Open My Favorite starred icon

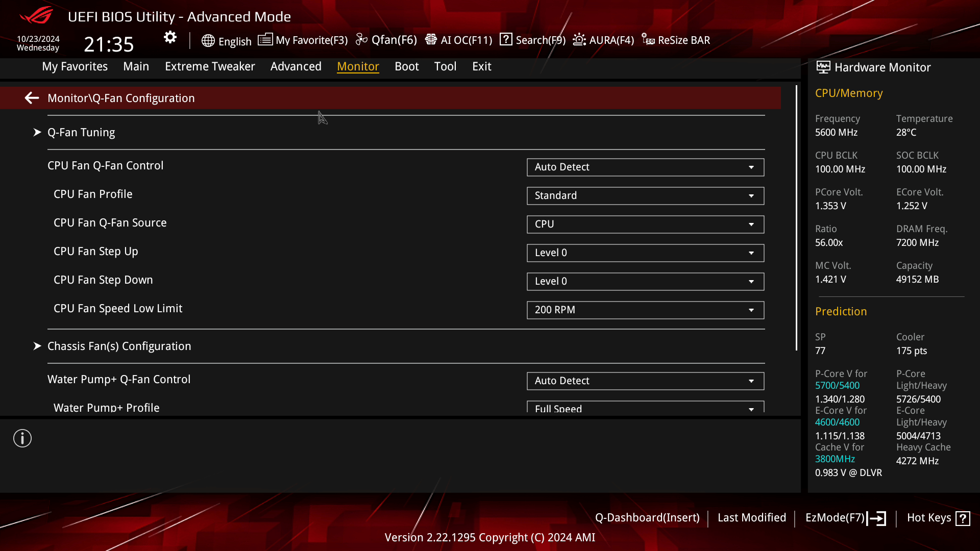pos(265,40)
